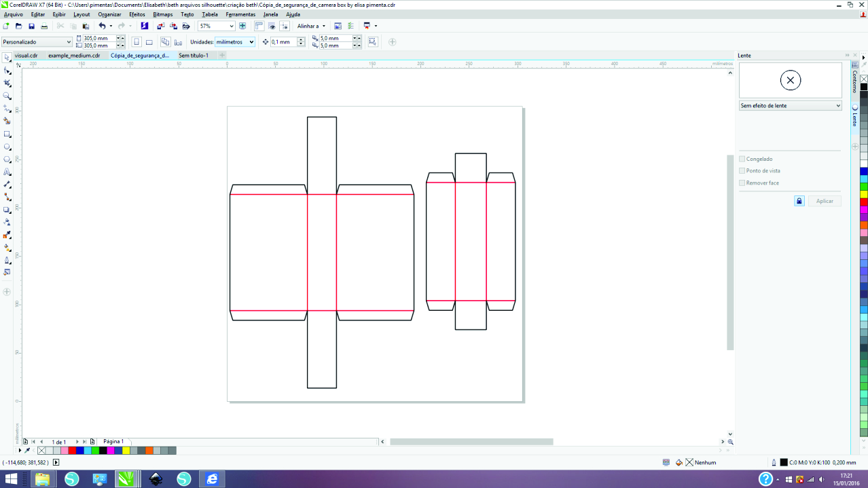
Task: Click the horizontal scrollbar thumb
Action: 471,442
